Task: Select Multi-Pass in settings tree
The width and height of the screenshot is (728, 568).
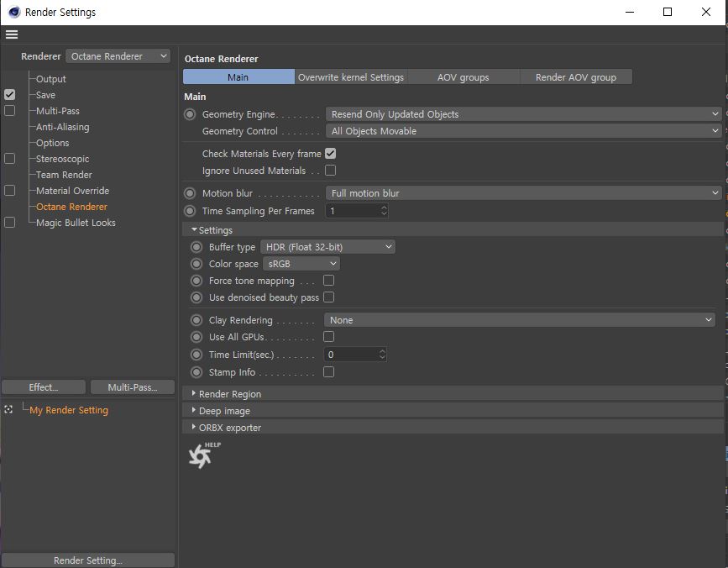Action: coord(58,111)
